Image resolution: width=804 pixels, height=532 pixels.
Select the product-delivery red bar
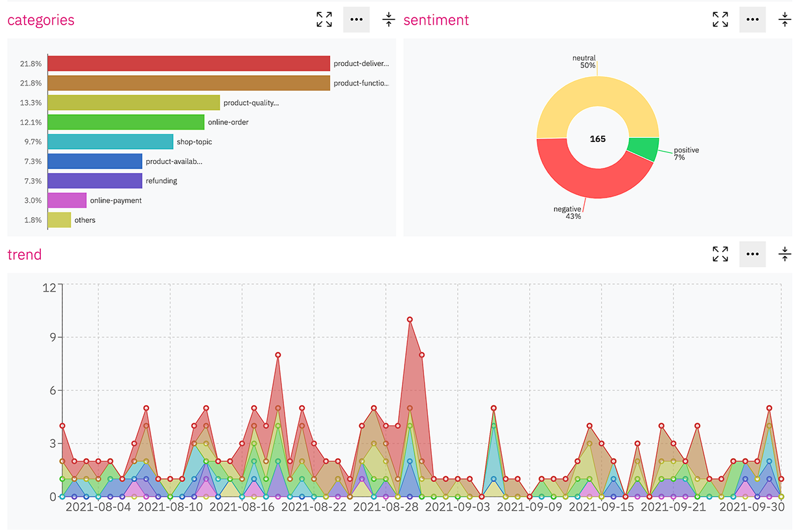[188, 63]
